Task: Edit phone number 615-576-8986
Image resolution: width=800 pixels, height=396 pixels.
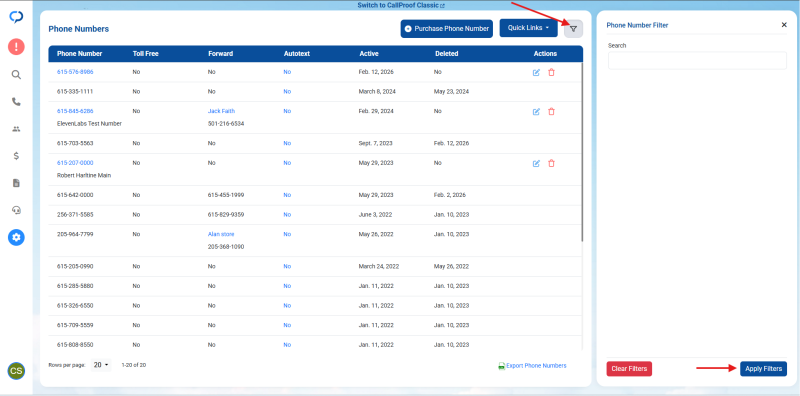Action: (x=536, y=72)
